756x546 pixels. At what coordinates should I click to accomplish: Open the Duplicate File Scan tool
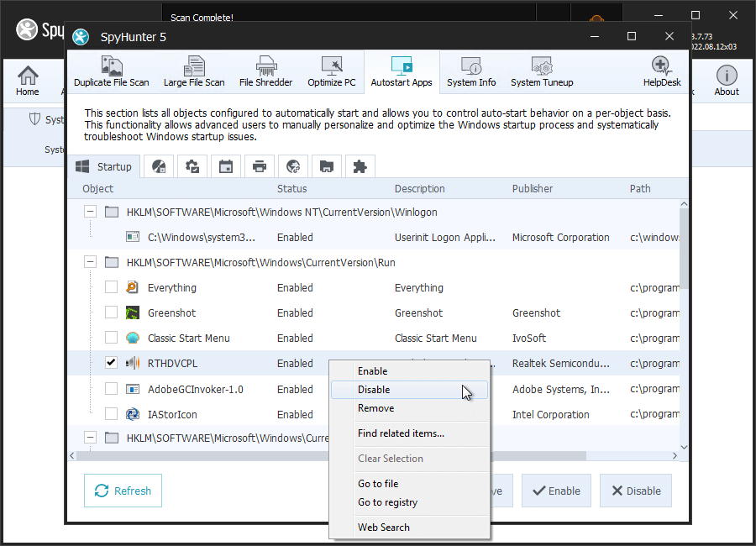pyautogui.click(x=111, y=72)
